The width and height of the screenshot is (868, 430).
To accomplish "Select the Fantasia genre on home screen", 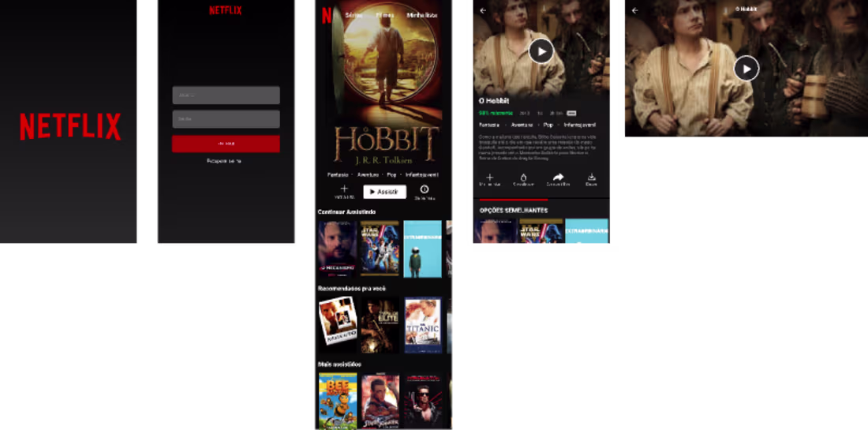I will (x=338, y=175).
